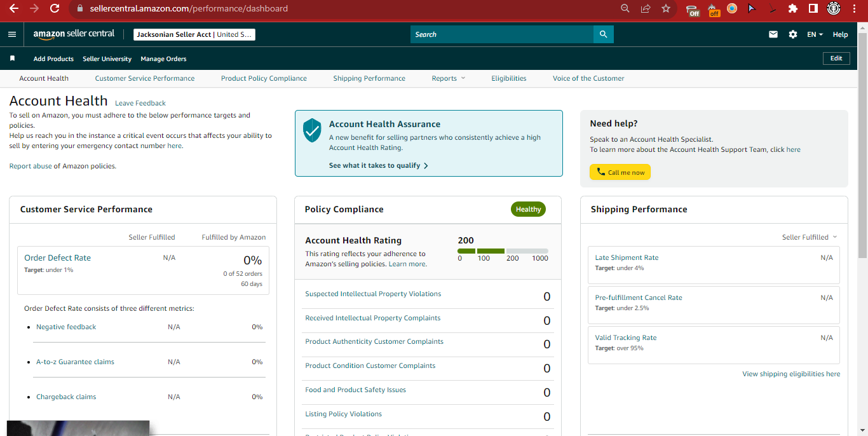Open the Eligibilities tab
Screen dimensions: 868x436
point(509,78)
